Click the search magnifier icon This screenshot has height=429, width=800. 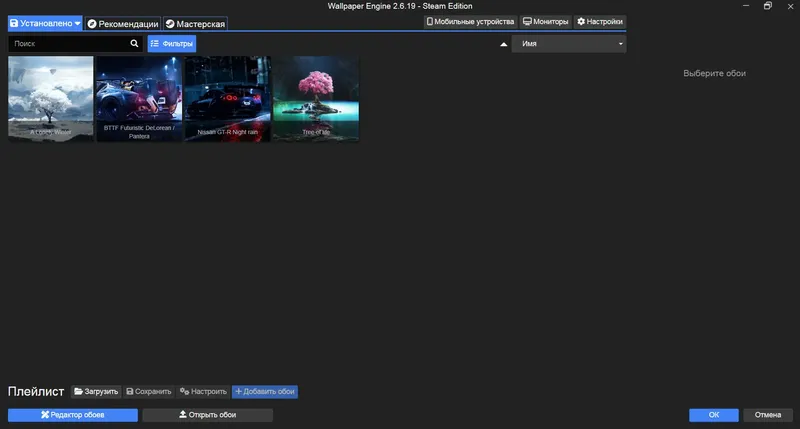[134, 43]
